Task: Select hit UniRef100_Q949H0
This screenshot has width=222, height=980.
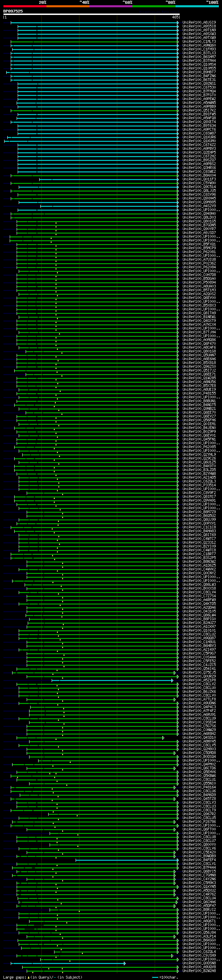Action: [199, 214]
